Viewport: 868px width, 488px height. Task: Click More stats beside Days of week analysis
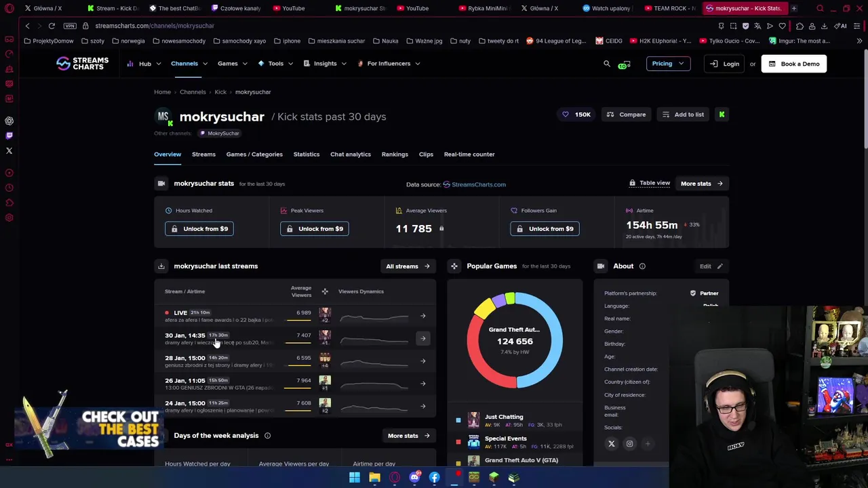(x=408, y=436)
